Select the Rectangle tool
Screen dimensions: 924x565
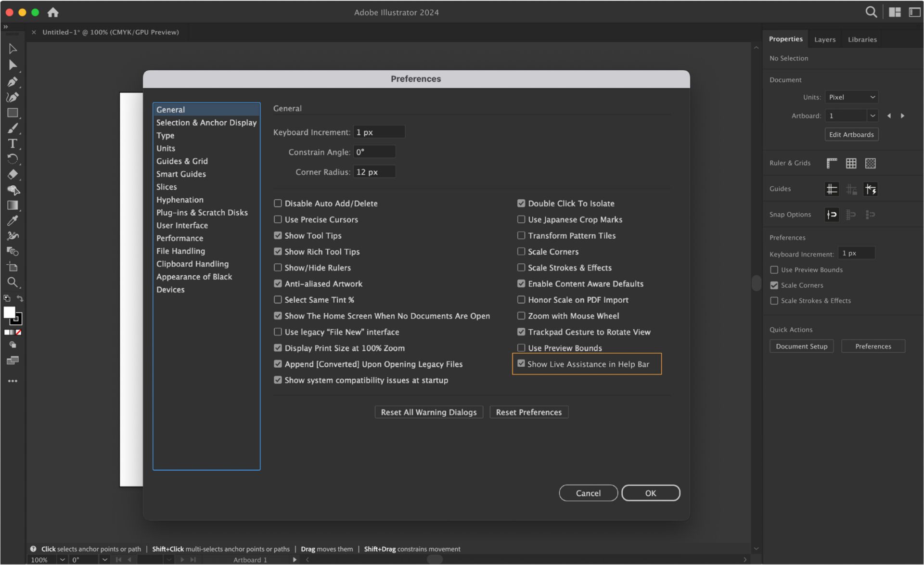[13, 113]
